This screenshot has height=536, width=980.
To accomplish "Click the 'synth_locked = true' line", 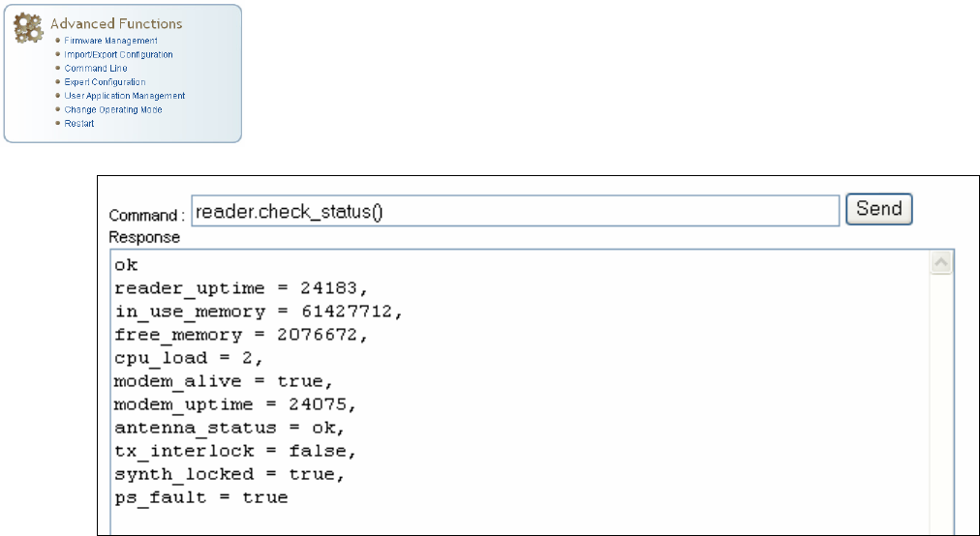I will coord(230,473).
